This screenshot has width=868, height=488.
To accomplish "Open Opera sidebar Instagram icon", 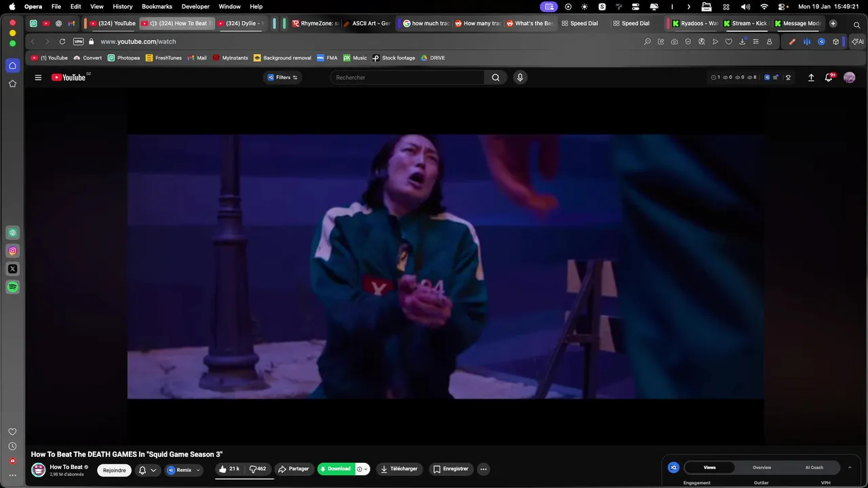I will click(12, 251).
